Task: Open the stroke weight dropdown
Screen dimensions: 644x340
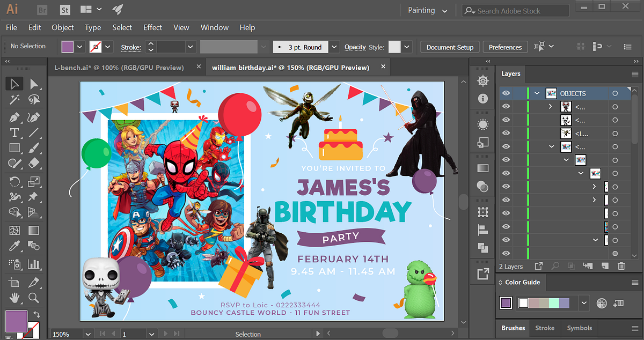Action: pos(191,47)
